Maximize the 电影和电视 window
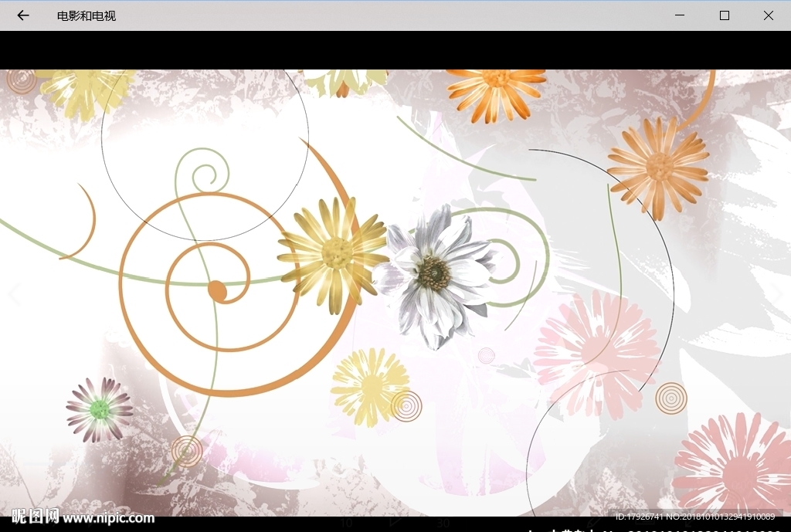The height and width of the screenshot is (532, 791). pyautogui.click(x=724, y=15)
